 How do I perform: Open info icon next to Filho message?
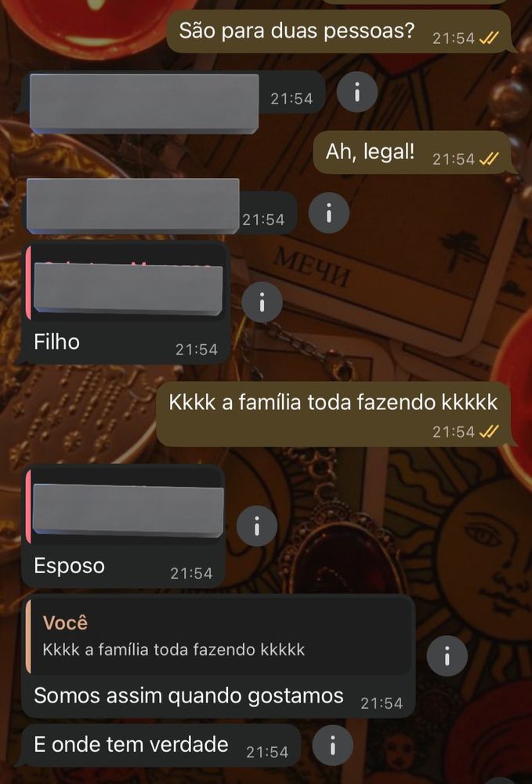point(262,303)
